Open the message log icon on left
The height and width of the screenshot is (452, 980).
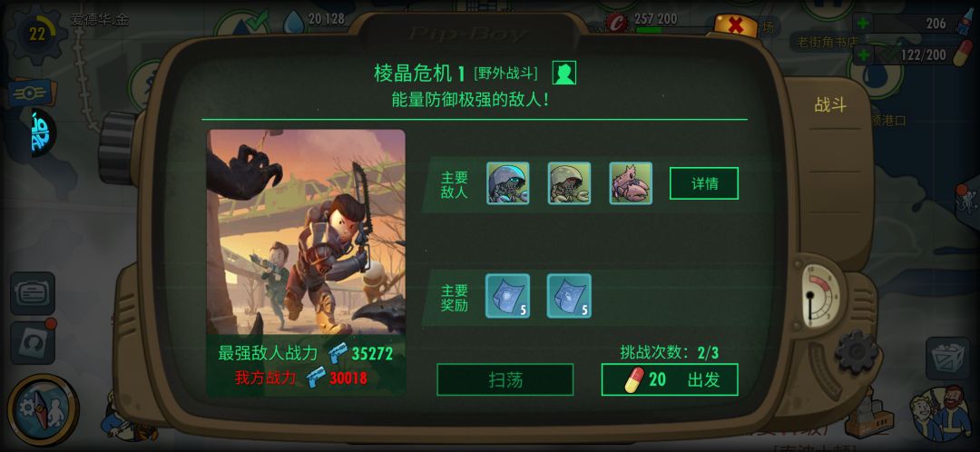click(x=33, y=294)
